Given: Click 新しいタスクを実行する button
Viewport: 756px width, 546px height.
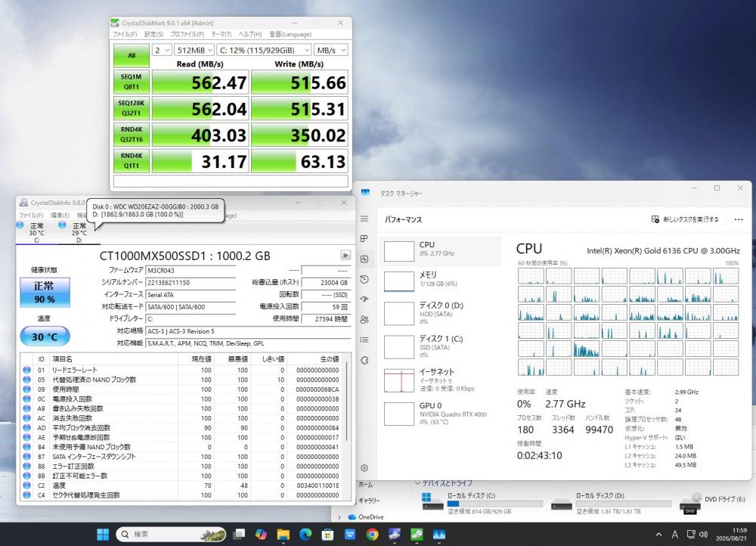Looking at the screenshot, I should pos(685,219).
